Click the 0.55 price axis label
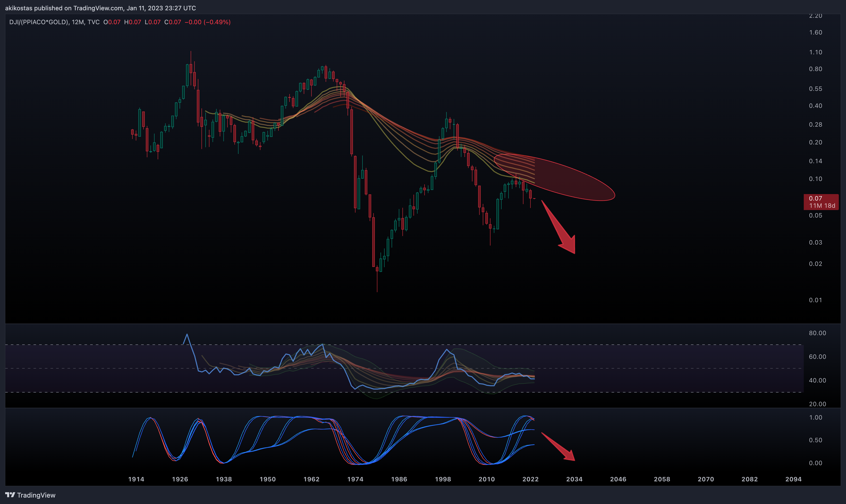Viewport: 846px width, 504px height. (815, 89)
